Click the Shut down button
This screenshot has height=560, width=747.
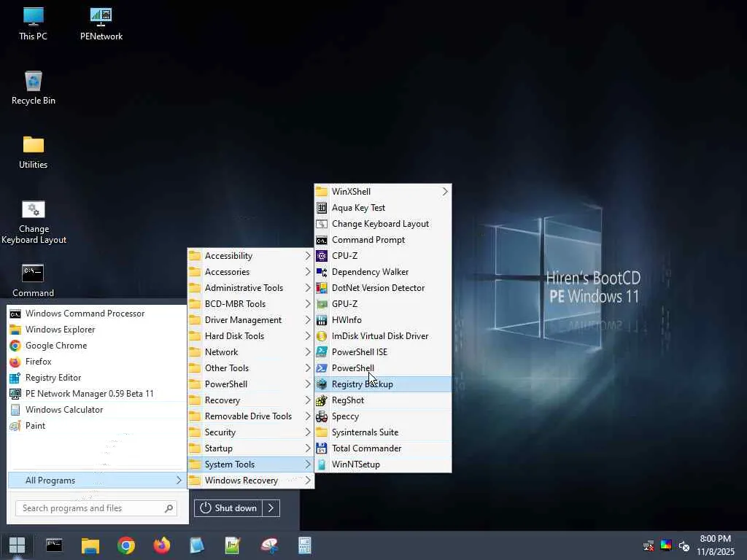click(x=228, y=508)
